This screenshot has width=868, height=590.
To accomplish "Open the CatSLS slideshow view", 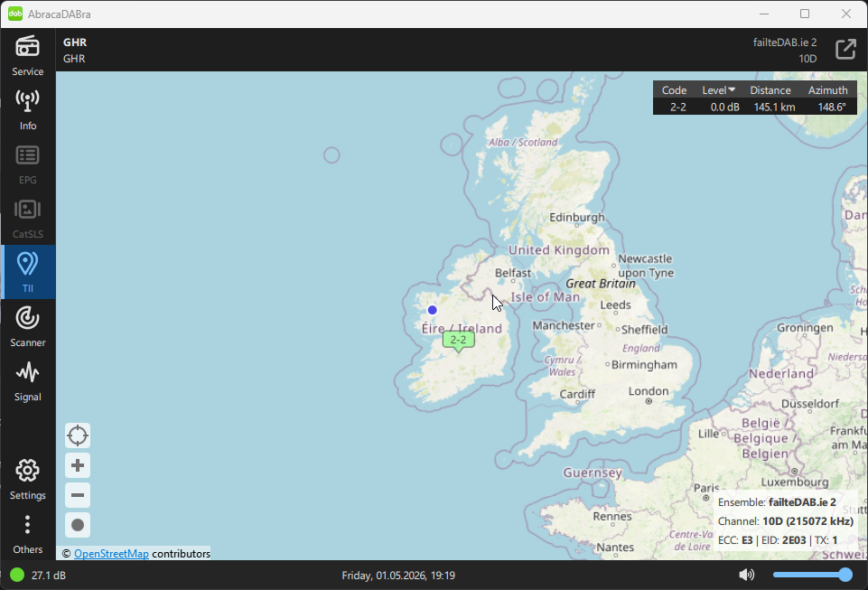I will [x=28, y=219].
